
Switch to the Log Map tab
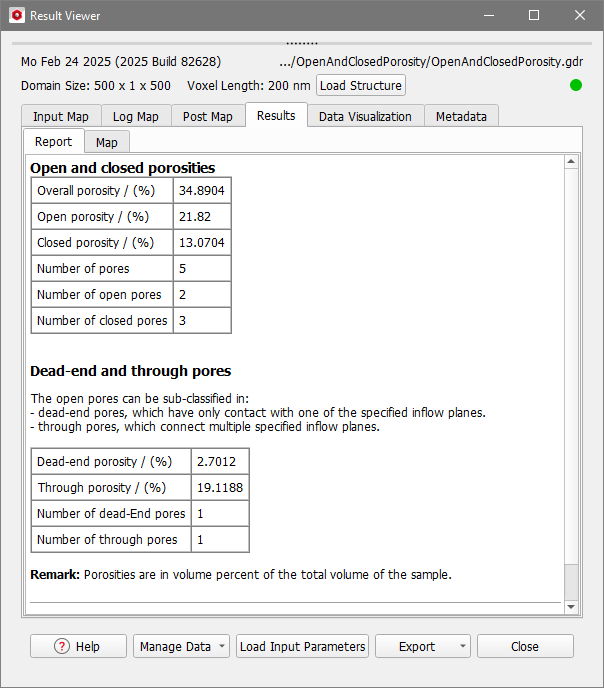pyautogui.click(x=136, y=116)
